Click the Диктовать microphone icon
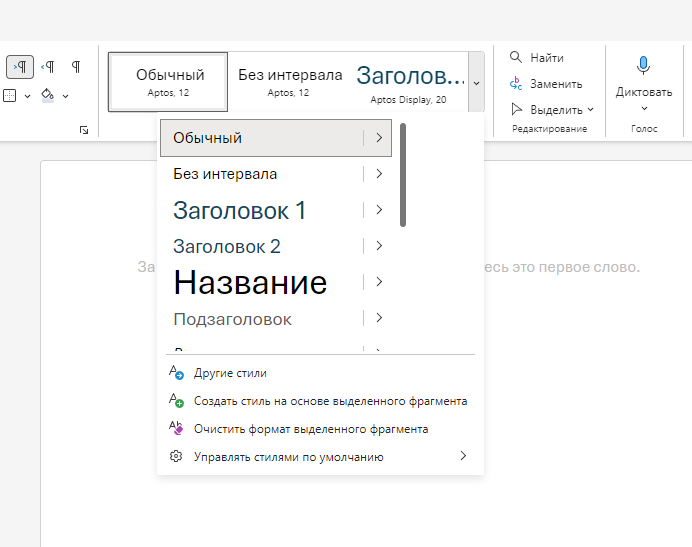Viewport: 692px width, 547px height. point(643,66)
